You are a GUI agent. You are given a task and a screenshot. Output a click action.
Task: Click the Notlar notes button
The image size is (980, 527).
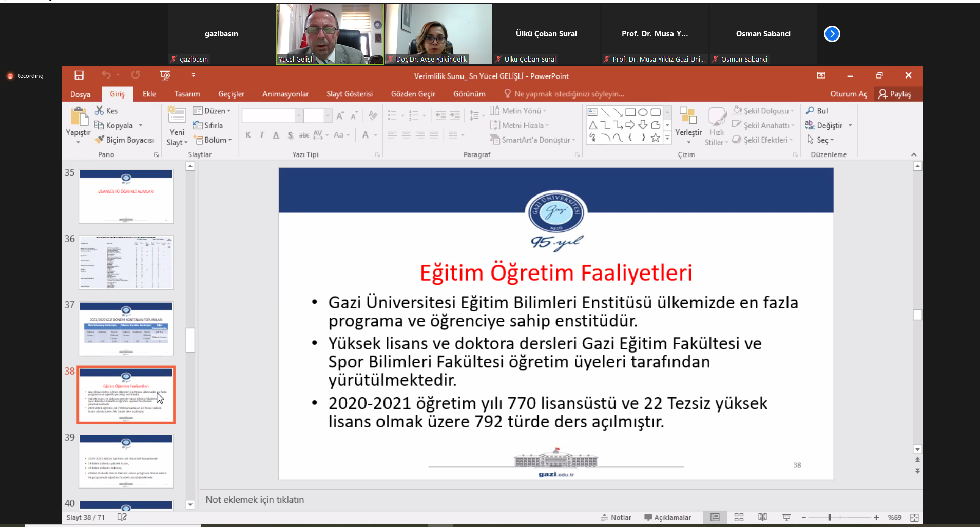click(x=616, y=517)
